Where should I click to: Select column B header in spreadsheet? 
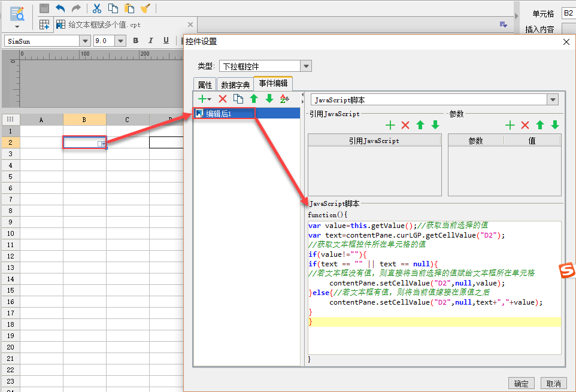(84, 120)
